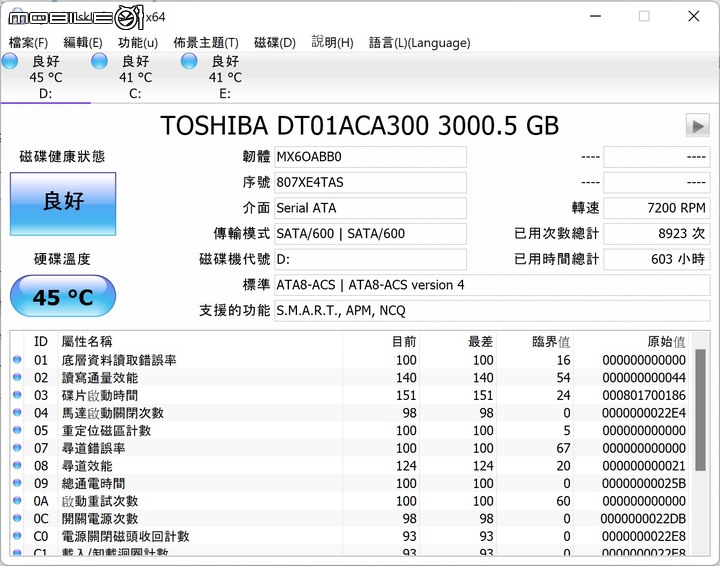This screenshot has width=720, height=566.
Task: Click the ATA8-ACS standard field
Action: (x=492, y=285)
